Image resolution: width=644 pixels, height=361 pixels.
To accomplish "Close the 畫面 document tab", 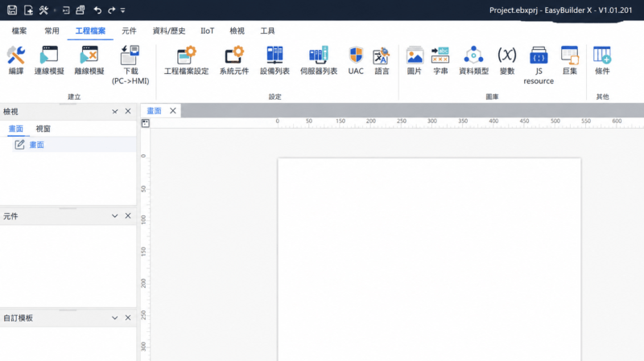I will 173,111.
